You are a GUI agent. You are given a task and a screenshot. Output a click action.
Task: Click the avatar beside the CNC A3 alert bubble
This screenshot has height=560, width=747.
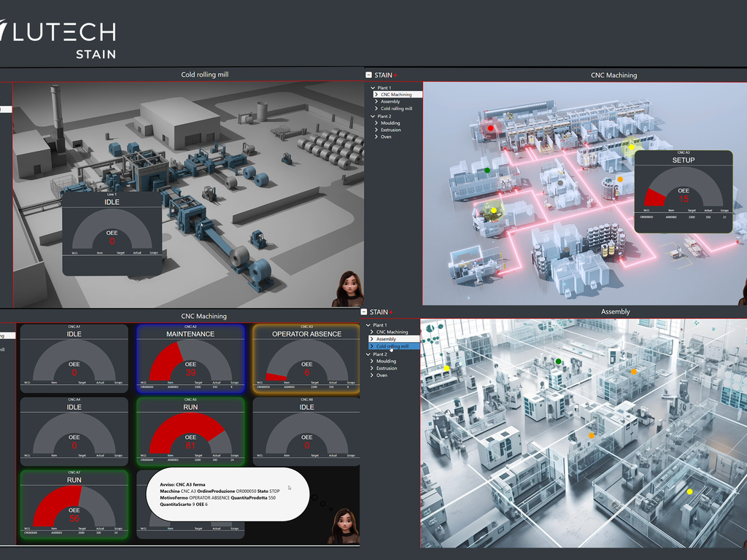tap(344, 525)
